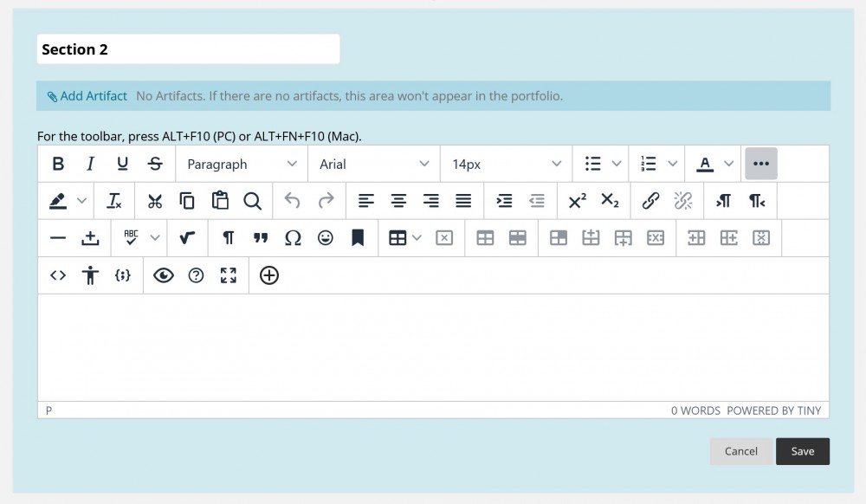Insert an emoji with the smiley icon
Image resolution: width=866 pixels, height=504 pixels.
326,238
